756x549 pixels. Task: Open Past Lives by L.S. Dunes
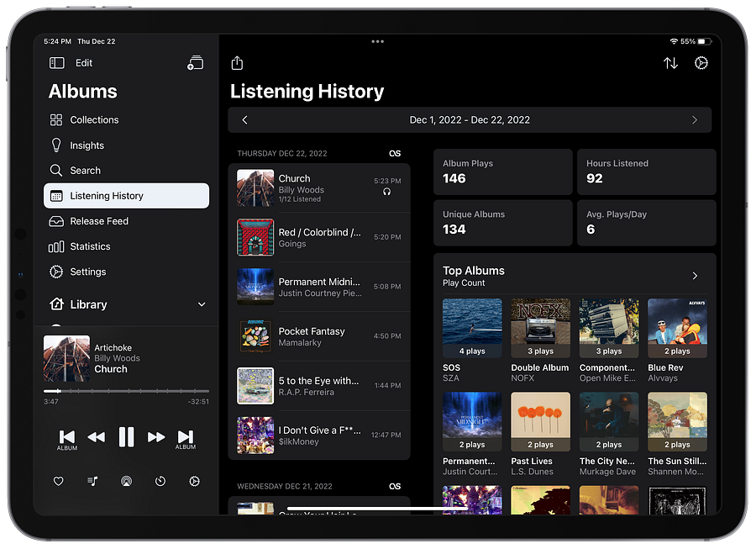pos(540,434)
